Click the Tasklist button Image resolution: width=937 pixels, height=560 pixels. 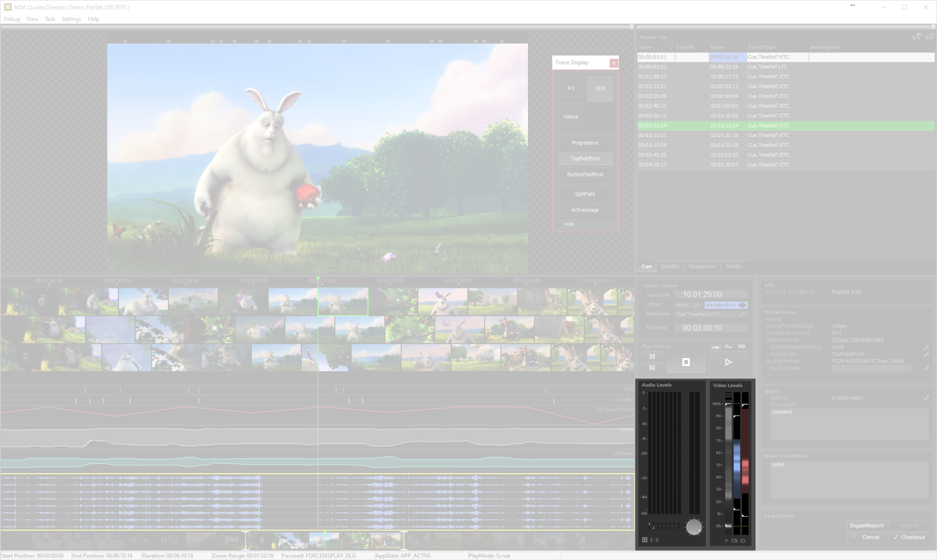[x=909, y=525]
